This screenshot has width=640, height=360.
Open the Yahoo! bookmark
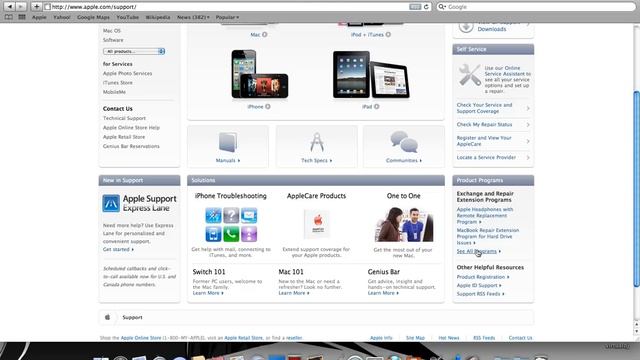point(62,17)
